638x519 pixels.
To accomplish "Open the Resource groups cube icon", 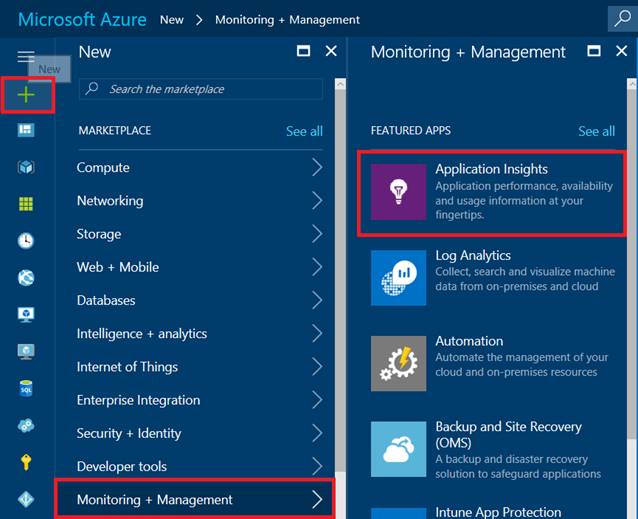I will coord(26,167).
